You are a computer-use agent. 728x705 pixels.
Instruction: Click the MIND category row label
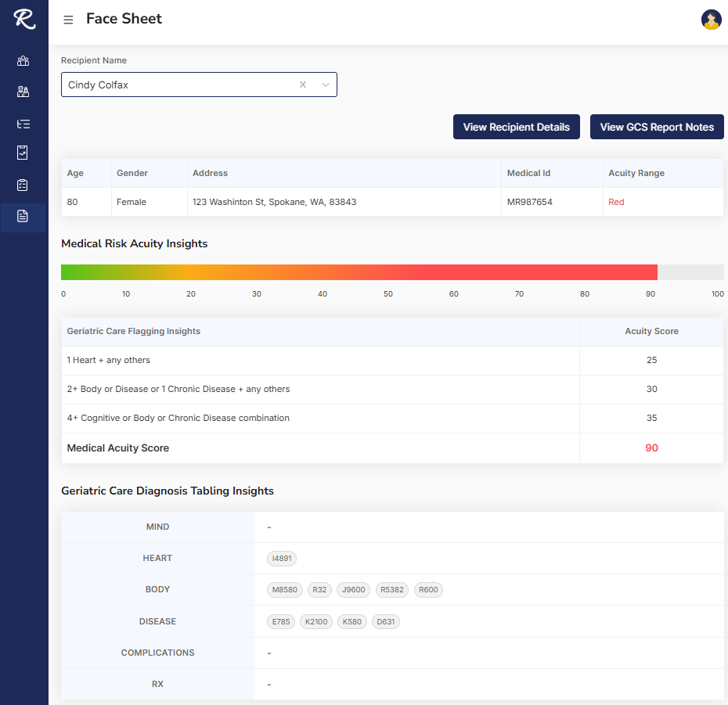[157, 527]
